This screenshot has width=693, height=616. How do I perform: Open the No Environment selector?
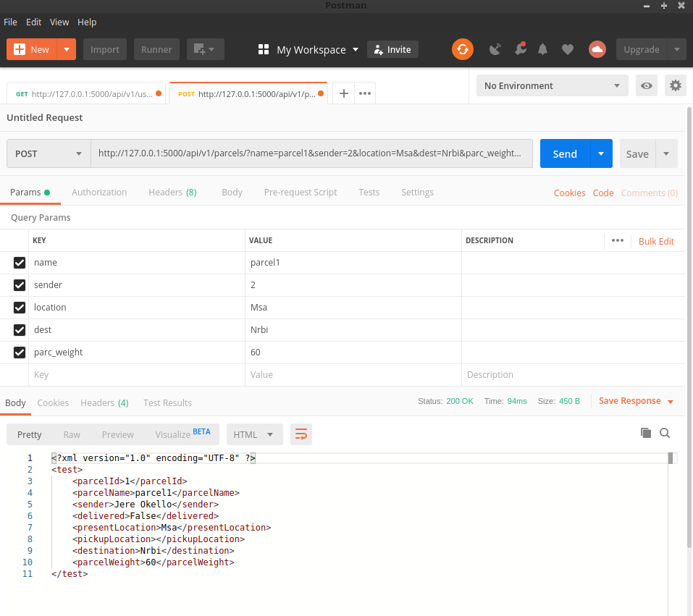(552, 85)
